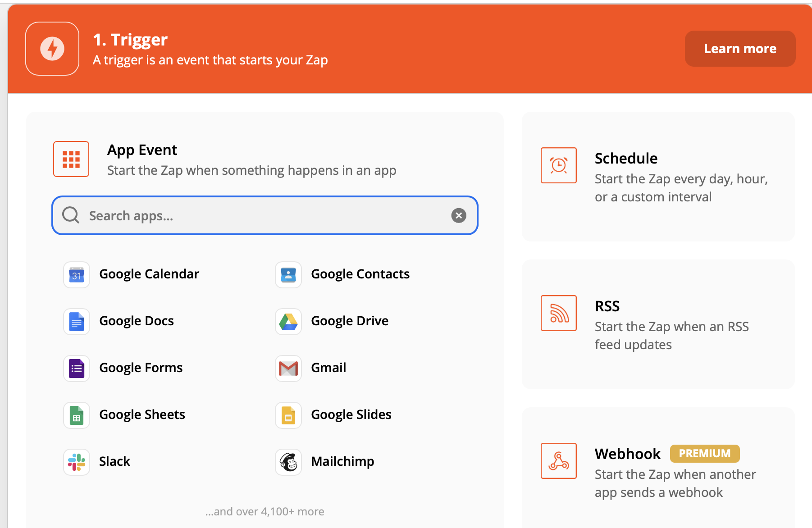Click 'Start the Zap when something happens in an app'

pyautogui.click(x=251, y=171)
